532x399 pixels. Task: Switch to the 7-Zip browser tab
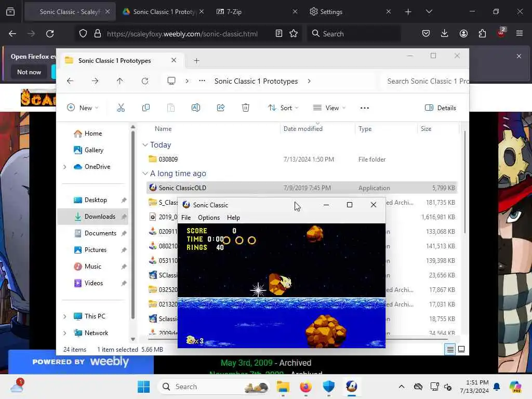(x=256, y=12)
